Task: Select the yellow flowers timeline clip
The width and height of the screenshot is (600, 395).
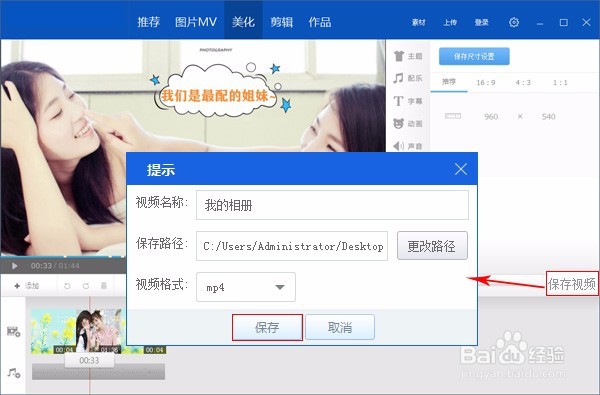Action: pos(53,331)
